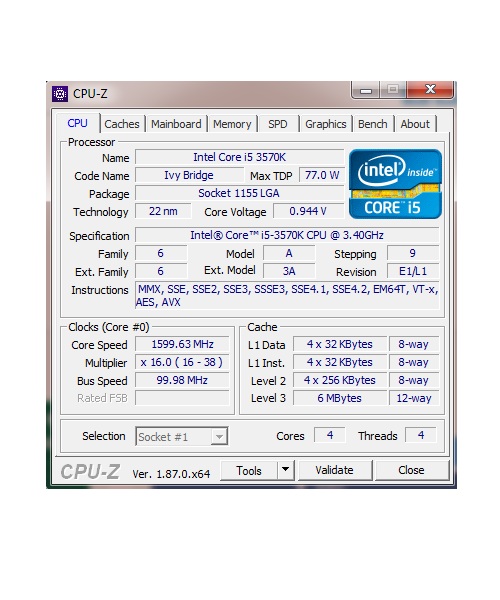Screen dimensions: 500x600
Task: Select the Bench tab
Action: click(373, 124)
